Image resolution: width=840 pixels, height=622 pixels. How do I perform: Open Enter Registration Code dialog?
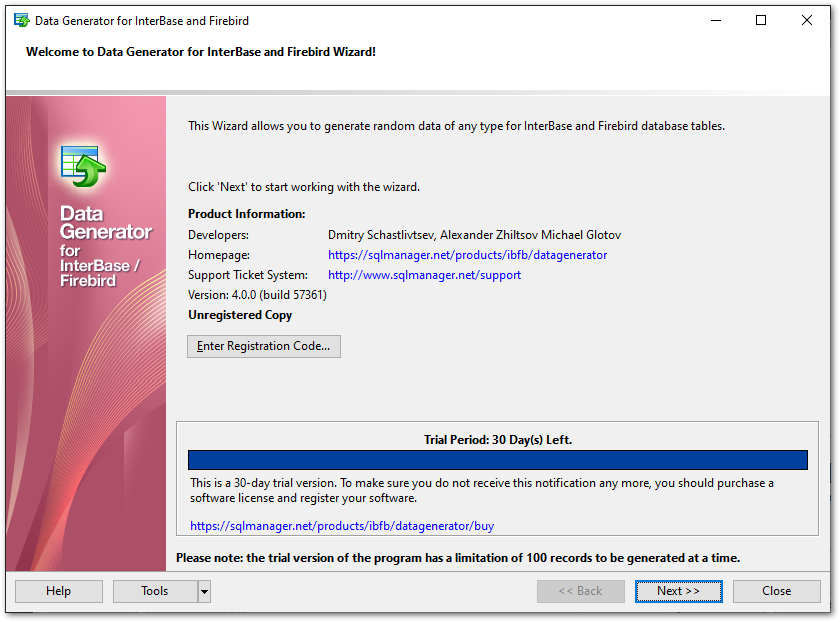pyautogui.click(x=264, y=346)
